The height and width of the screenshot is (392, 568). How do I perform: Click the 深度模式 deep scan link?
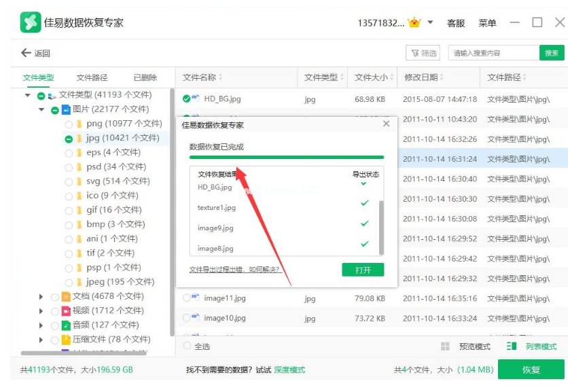click(289, 370)
